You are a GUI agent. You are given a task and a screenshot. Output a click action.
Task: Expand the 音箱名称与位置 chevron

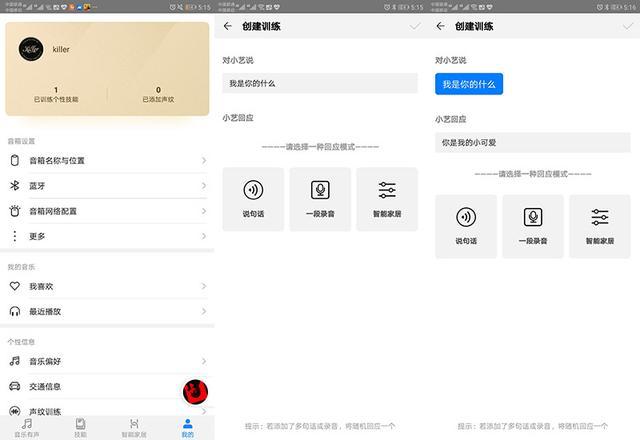tap(204, 161)
